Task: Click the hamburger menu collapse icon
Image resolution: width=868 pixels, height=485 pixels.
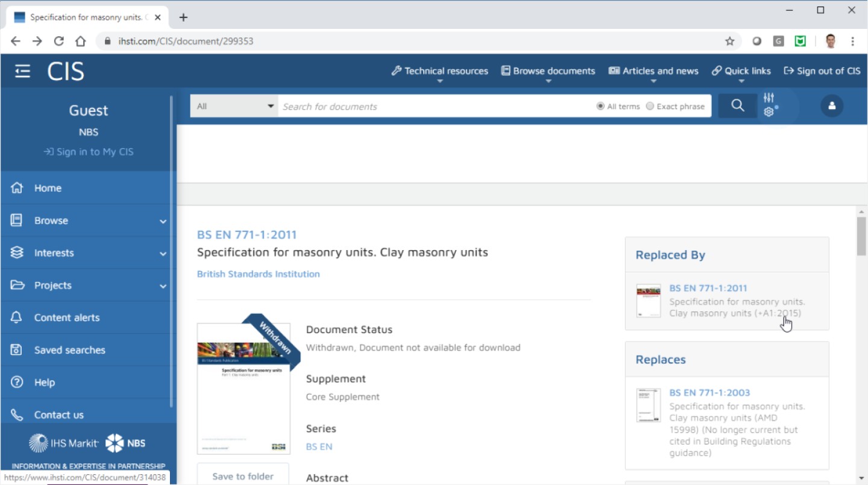Action: click(23, 71)
